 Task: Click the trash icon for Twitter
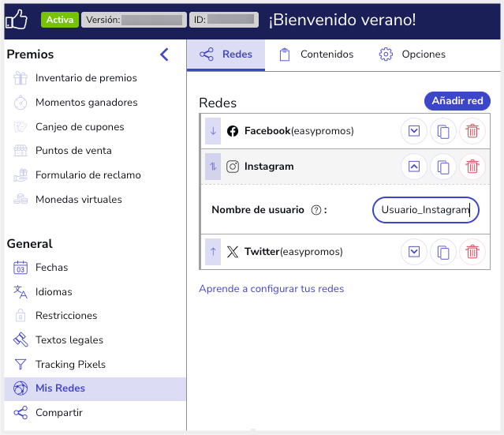(x=472, y=252)
